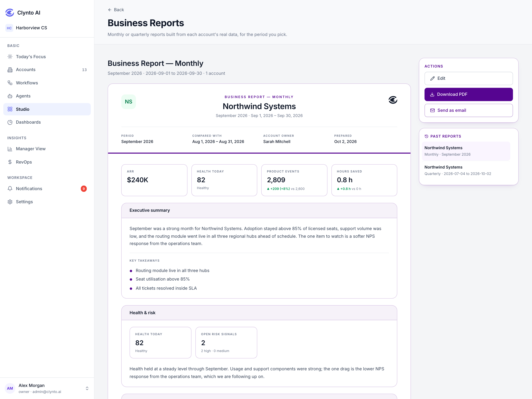The width and height of the screenshot is (532, 399).
Task: Click the RevOps dollar icon
Action: coord(10,162)
